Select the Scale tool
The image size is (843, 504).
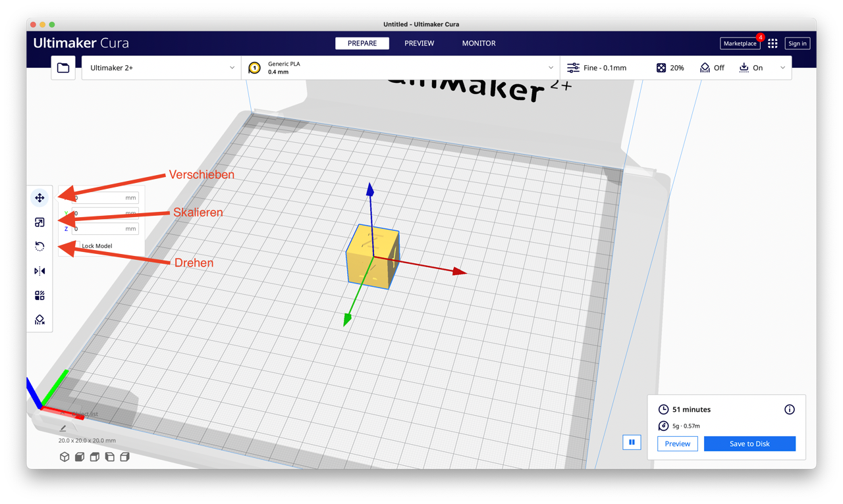pos(40,222)
